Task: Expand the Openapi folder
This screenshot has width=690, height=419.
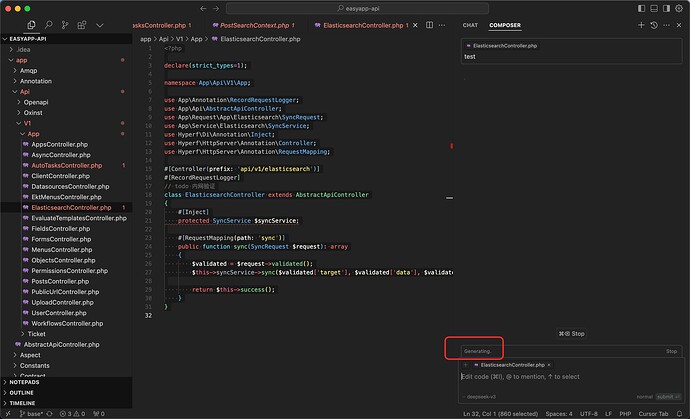Action: 66,102
